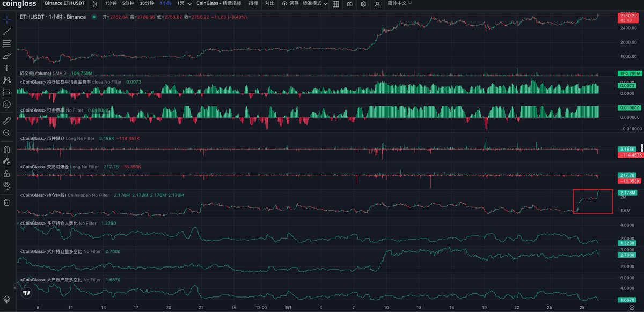The height and width of the screenshot is (312, 644).
Task: Click the 12:00 label on time axis
Action: [x=261, y=308]
